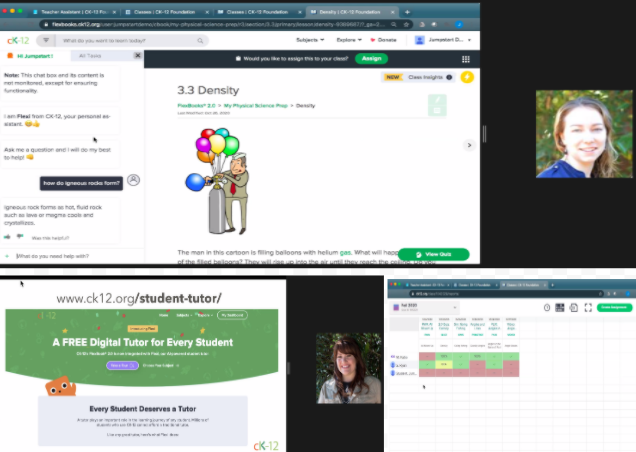
Task: Click the lower woman's video thumbnail
Action: coord(348,368)
